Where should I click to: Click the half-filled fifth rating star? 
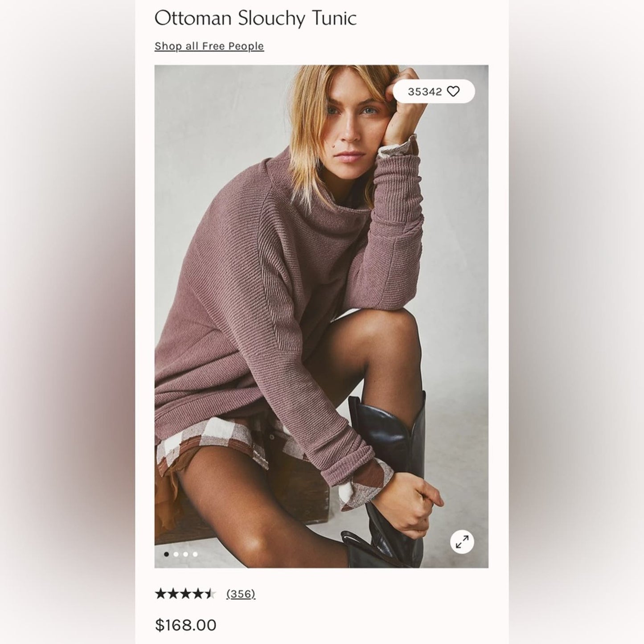click(210, 594)
